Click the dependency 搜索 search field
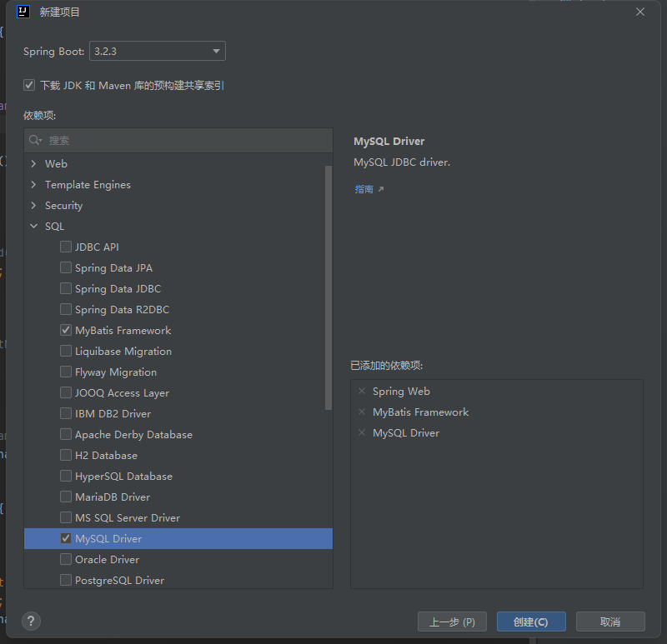The height and width of the screenshot is (644, 667). tap(178, 140)
